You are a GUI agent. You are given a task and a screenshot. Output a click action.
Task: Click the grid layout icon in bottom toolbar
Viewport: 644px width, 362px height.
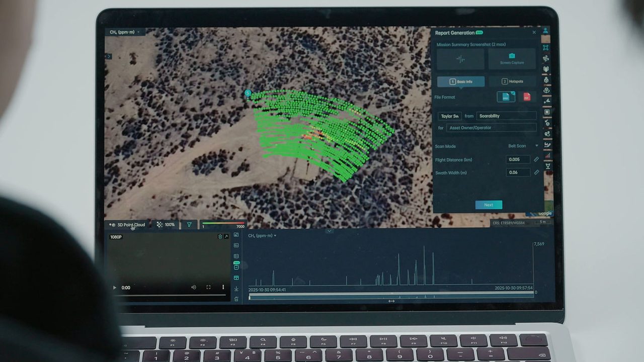(x=236, y=278)
